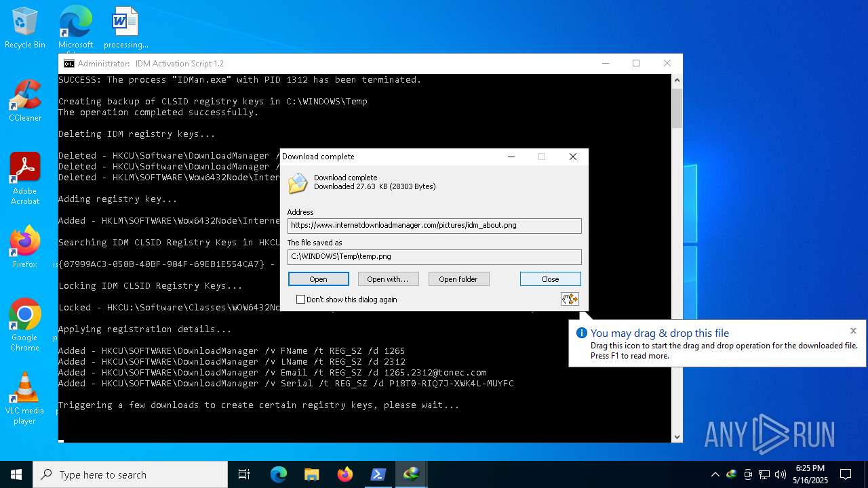Open the processing Word document icon

[125, 28]
